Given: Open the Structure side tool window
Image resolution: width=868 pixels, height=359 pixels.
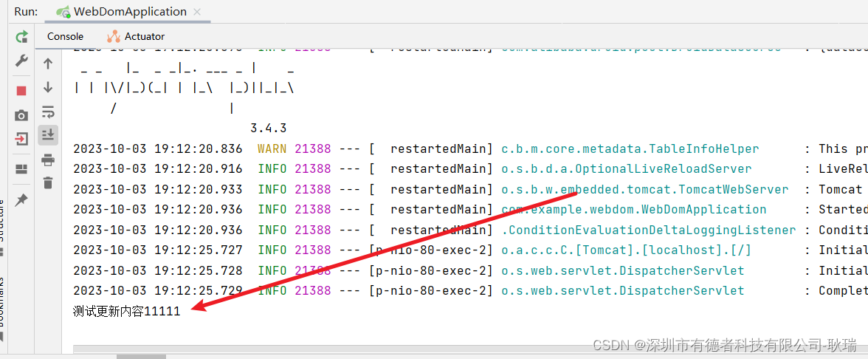Looking at the screenshot, I should point(2,222).
